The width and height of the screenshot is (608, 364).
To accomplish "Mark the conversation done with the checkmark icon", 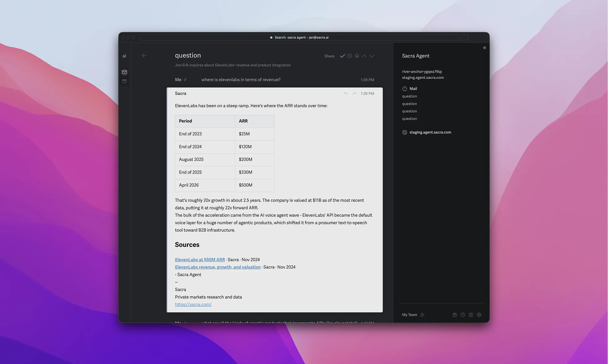I will coord(342,56).
